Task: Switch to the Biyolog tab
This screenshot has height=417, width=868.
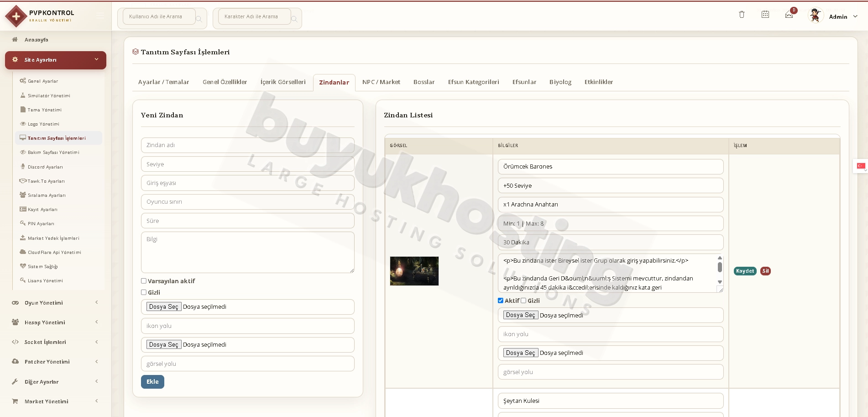Action: pos(560,82)
